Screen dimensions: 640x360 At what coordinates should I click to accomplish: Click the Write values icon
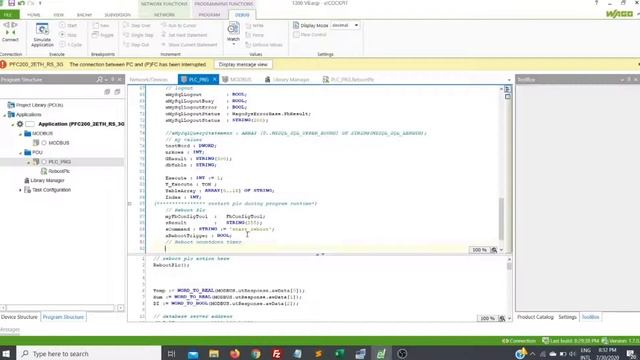(x=248, y=26)
